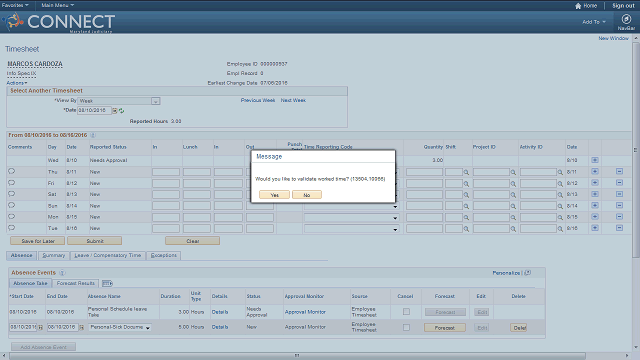Open Time Reporting Code dropdown for Sun 8/14
The image size is (640, 360).
pyautogui.click(x=395, y=207)
